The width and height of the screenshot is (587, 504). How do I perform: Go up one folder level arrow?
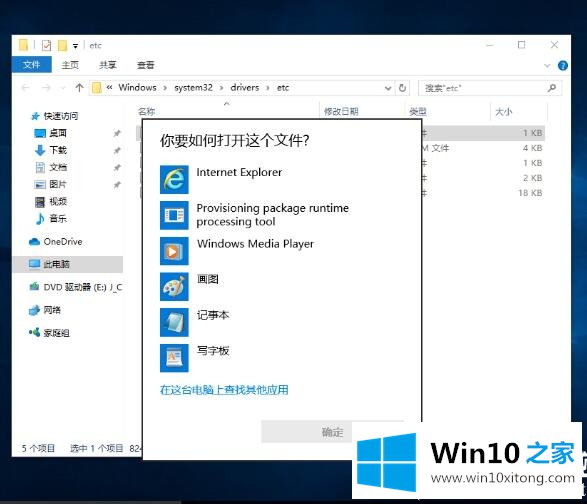(79, 88)
